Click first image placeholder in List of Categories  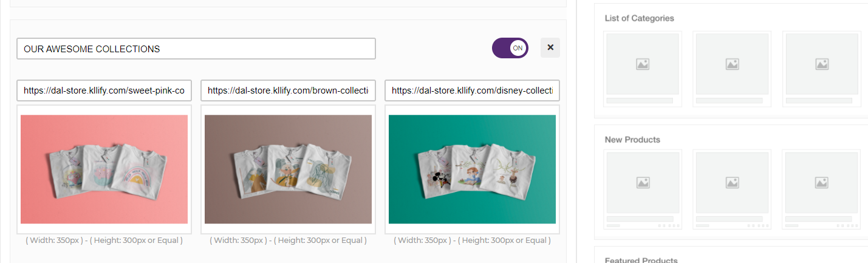click(643, 64)
